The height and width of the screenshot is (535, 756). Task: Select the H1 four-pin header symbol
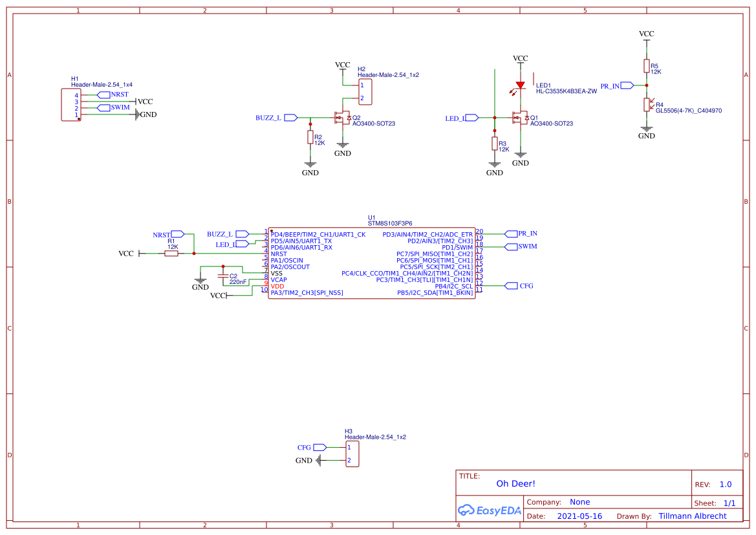[x=71, y=105]
